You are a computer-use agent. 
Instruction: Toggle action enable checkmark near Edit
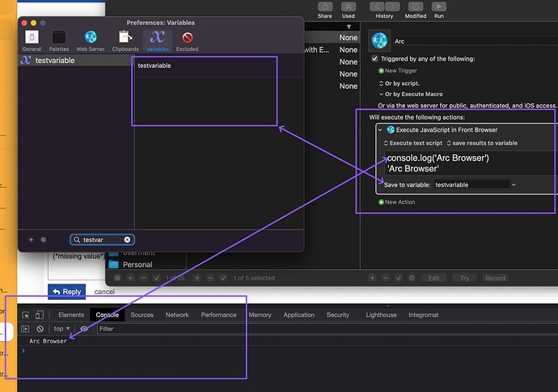tap(399, 278)
